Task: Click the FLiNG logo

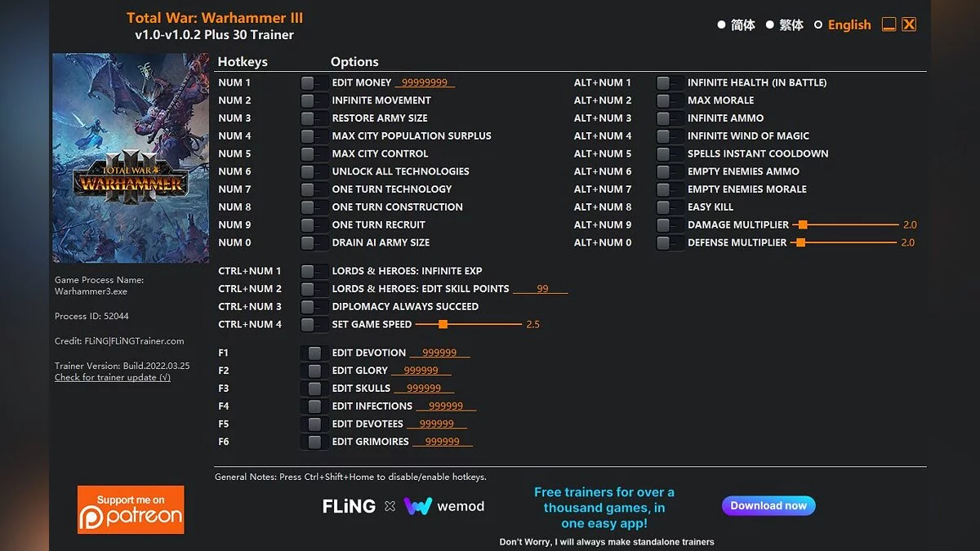Action: tap(349, 506)
